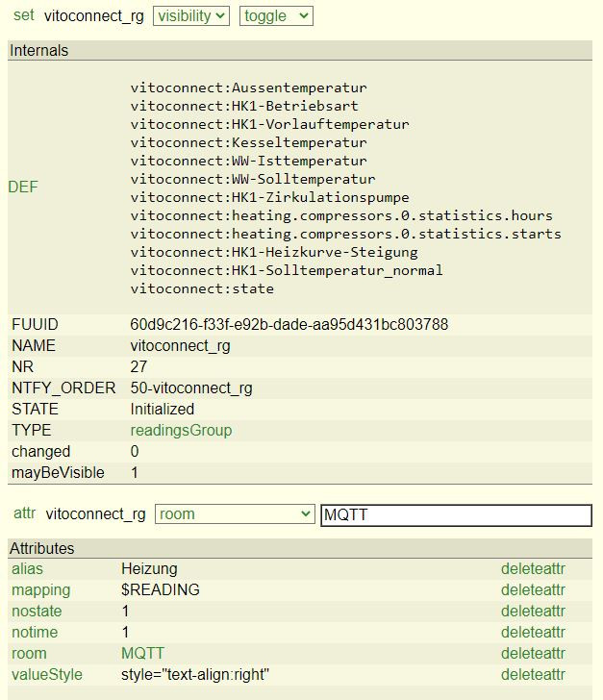This screenshot has width=603, height=700.
Task: Select the notime attribute link
Action: (x=34, y=632)
